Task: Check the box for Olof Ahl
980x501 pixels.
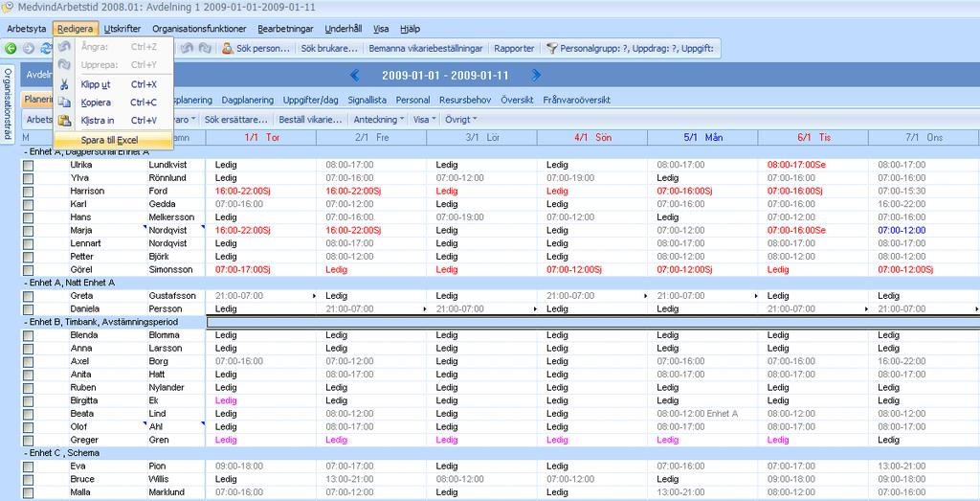Action: pos(28,427)
